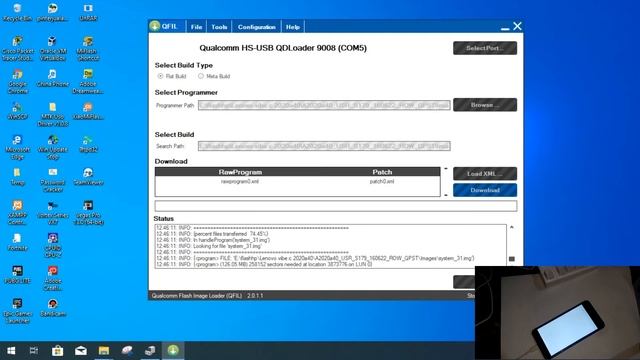The width and height of the screenshot is (640, 360).
Task: Open the WinSCP desktop icon
Action: 17,111
